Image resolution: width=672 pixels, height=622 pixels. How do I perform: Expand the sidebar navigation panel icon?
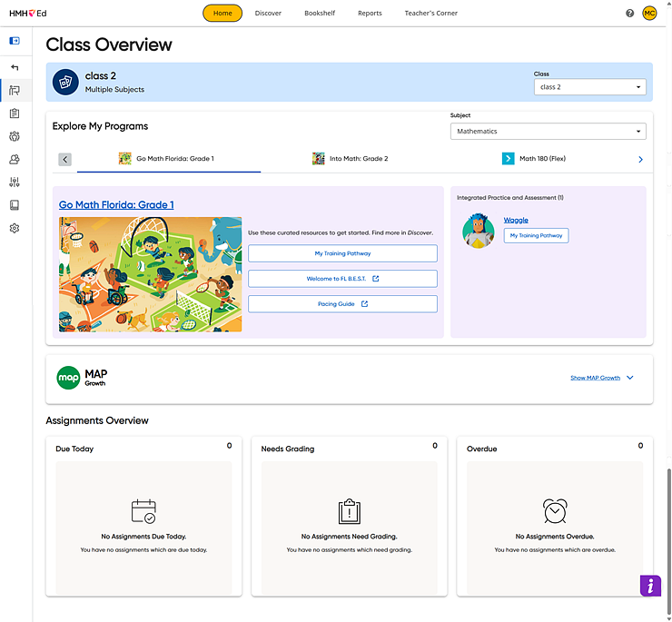click(x=15, y=41)
